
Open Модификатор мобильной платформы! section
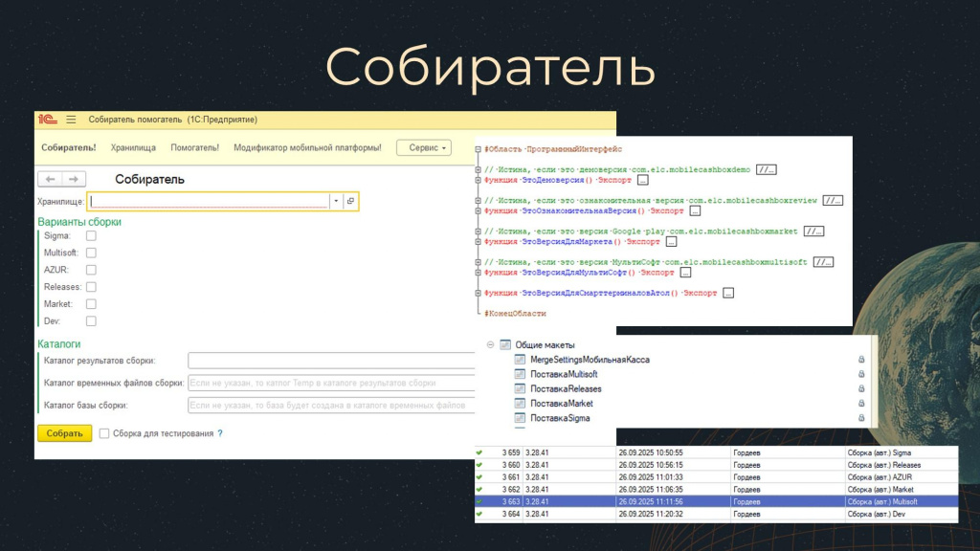307,148
